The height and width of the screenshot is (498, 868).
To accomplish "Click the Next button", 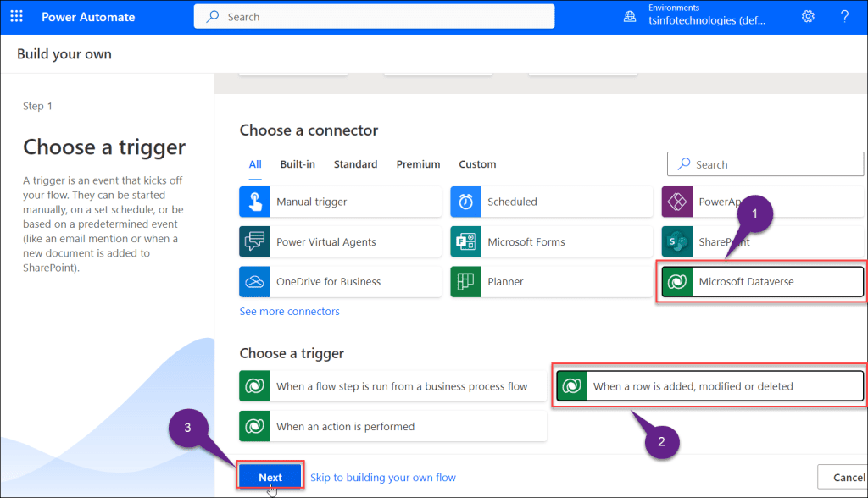I will [270, 477].
